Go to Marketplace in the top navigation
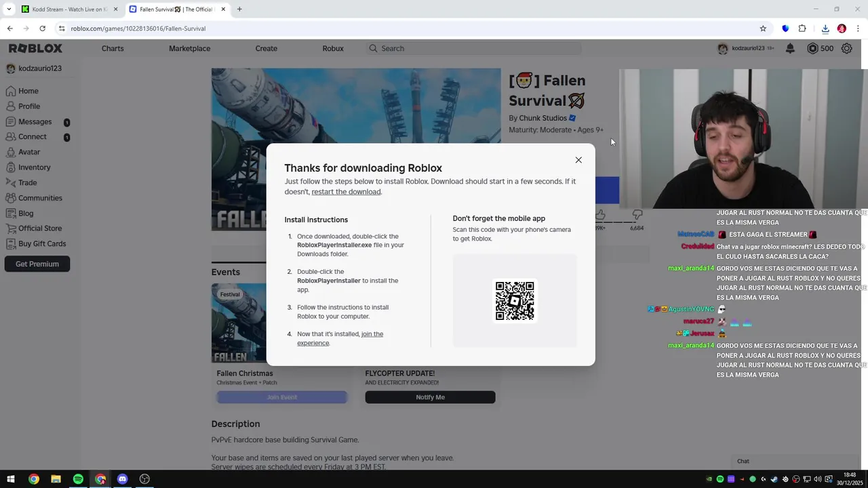868x488 pixels. 189,48
